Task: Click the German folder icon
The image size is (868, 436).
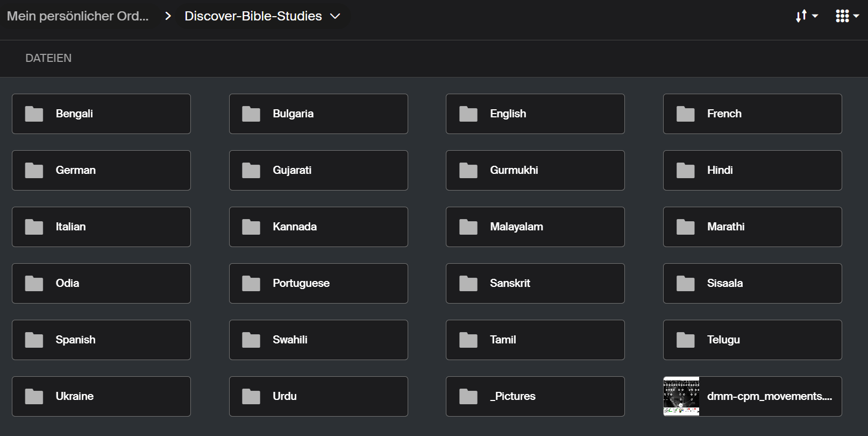Action: 34,170
